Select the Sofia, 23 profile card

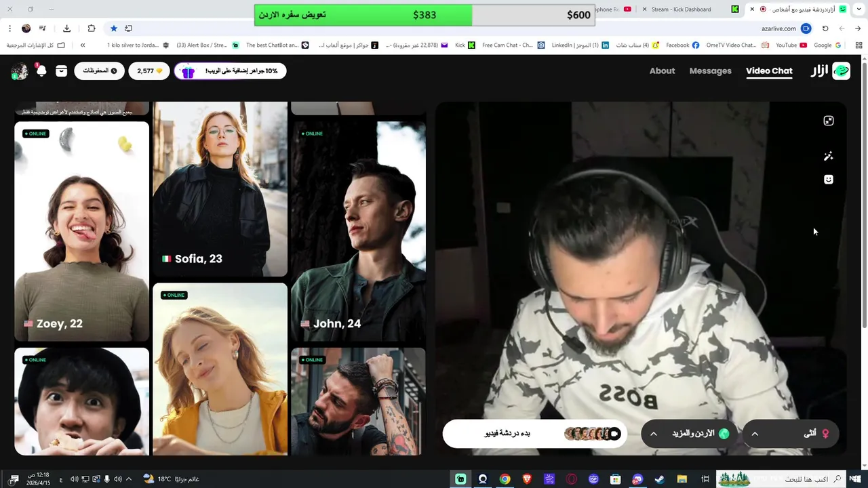[220, 189]
